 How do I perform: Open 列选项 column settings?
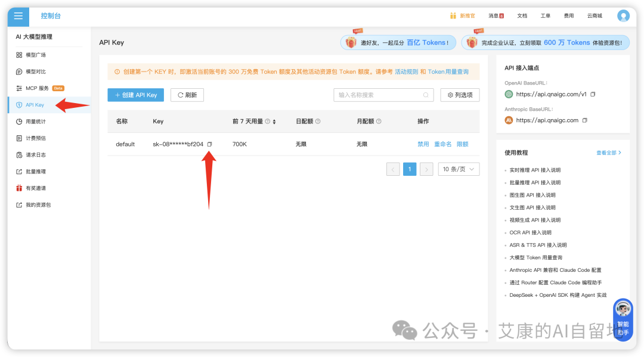point(460,95)
